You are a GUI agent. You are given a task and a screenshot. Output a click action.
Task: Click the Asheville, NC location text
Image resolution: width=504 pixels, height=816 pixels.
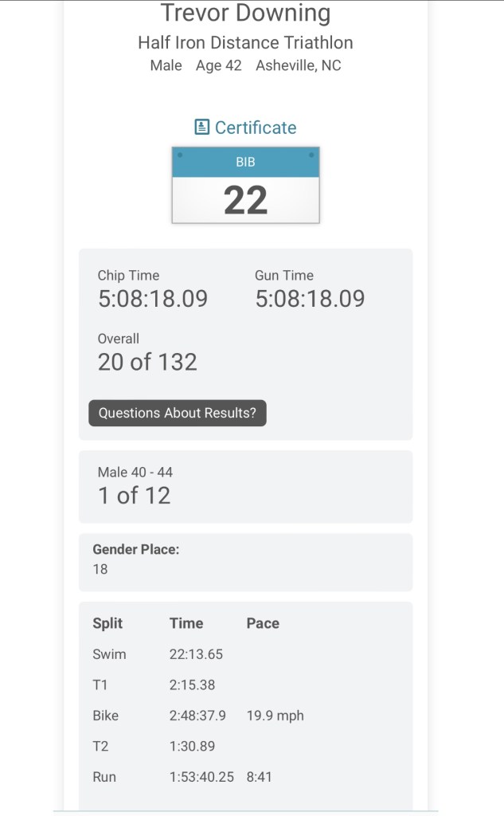coord(298,65)
